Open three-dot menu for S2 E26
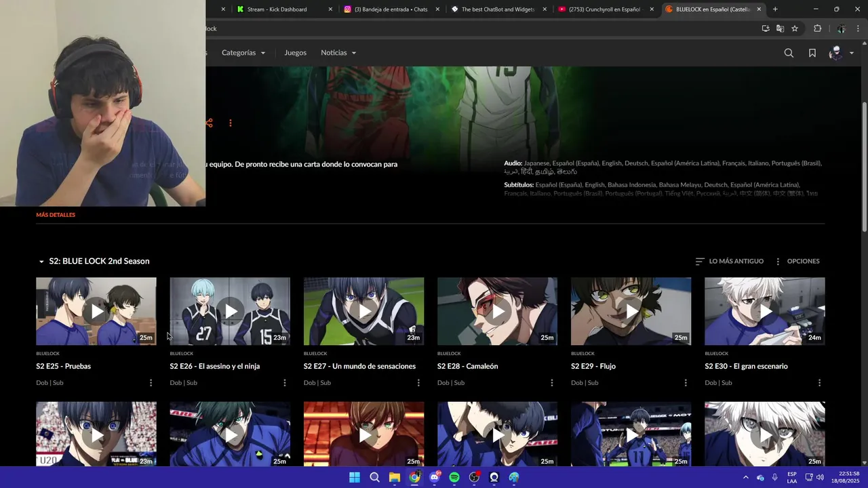868x488 pixels. pos(284,383)
